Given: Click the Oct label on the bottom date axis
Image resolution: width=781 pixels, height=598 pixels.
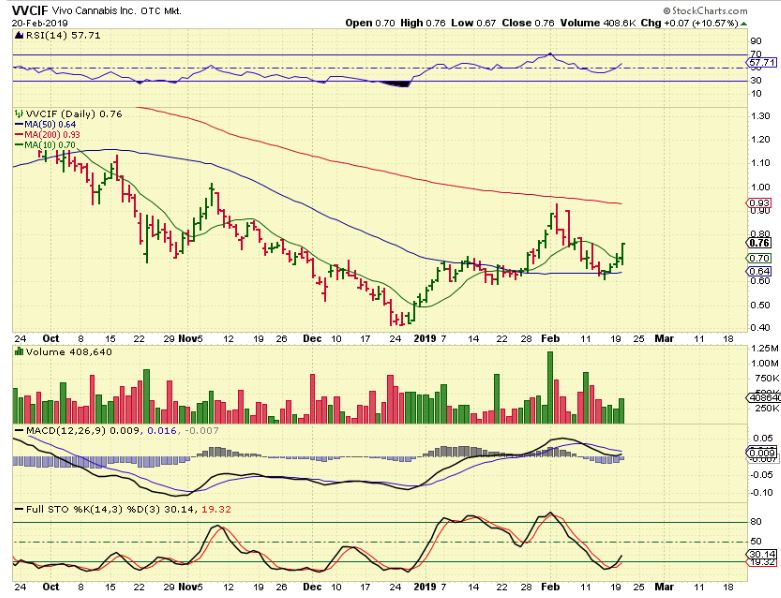Looking at the screenshot, I should pyautogui.click(x=51, y=587).
